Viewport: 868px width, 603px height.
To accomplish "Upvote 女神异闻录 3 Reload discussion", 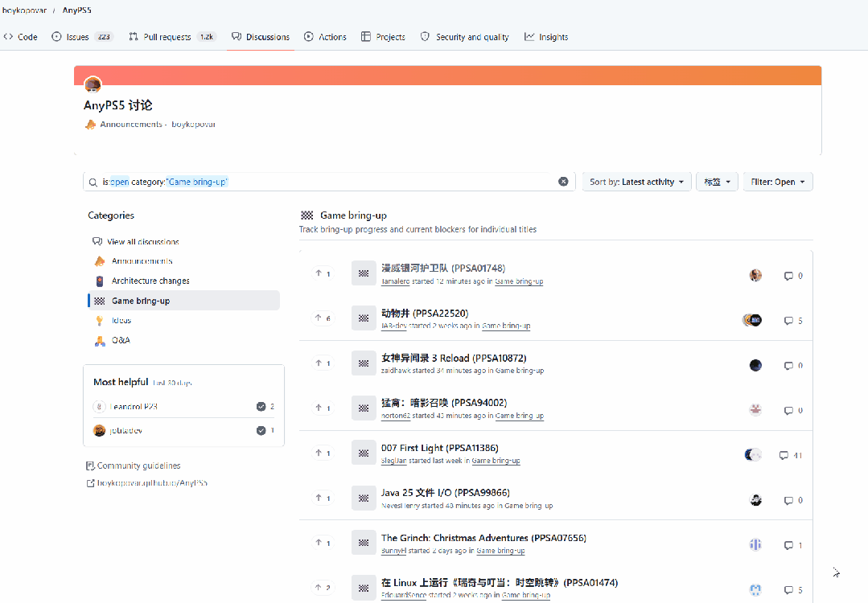I will point(323,363).
